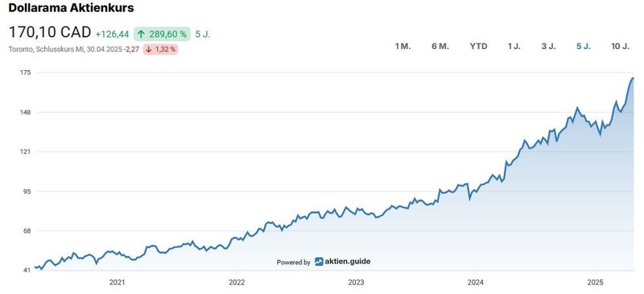The image size is (644, 294).
Task: Switch chart to YTD range
Action: point(478,46)
